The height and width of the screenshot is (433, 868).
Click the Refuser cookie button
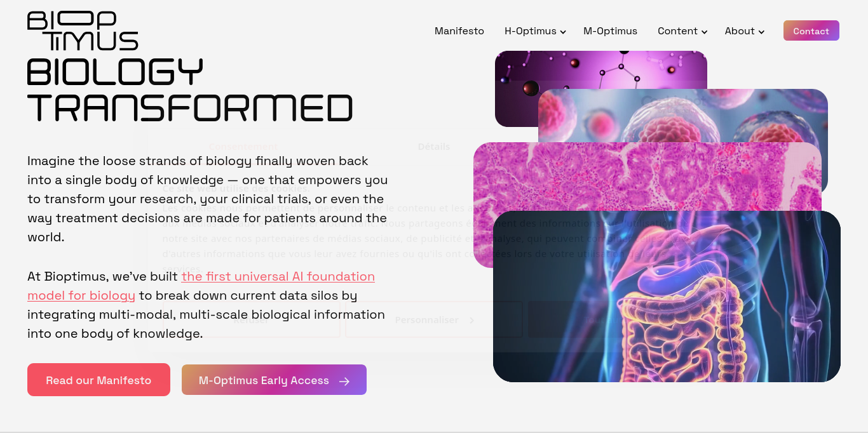coord(251,319)
